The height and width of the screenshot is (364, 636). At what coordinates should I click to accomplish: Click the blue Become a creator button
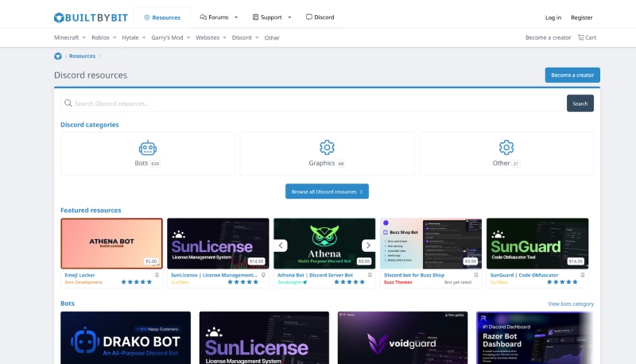[572, 75]
